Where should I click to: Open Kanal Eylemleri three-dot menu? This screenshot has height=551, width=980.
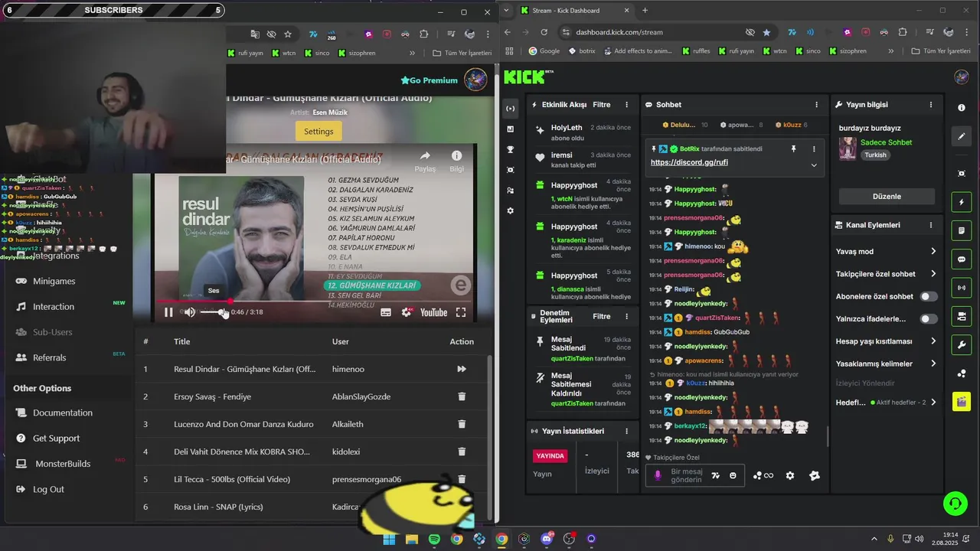931,225
